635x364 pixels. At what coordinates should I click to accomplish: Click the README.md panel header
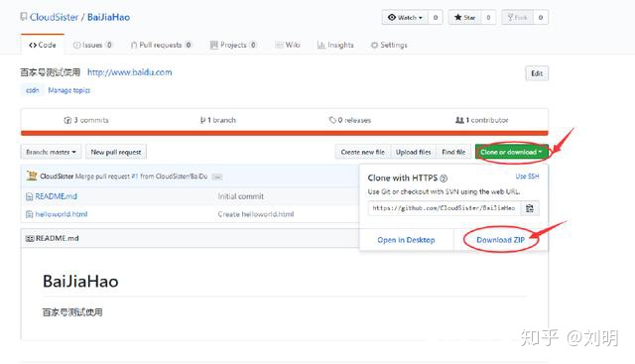[190, 238]
